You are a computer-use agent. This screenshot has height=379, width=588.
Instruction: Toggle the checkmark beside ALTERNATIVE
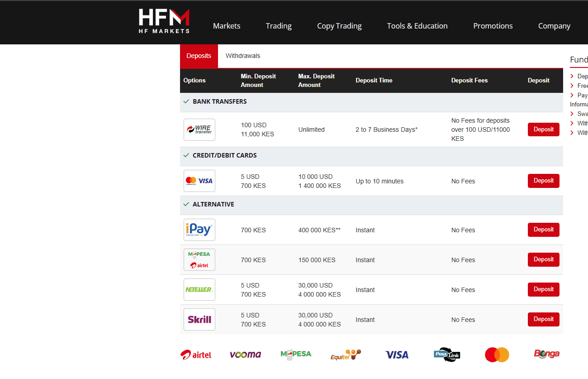point(186,204)
